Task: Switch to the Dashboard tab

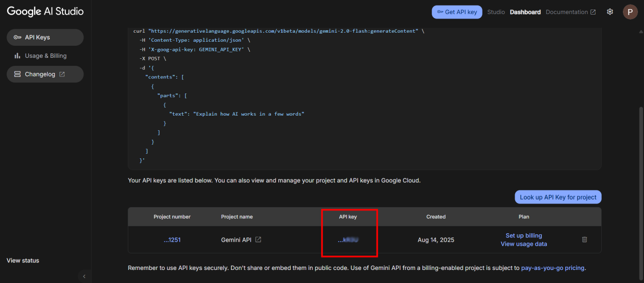Action: click(x=525, y=12)
